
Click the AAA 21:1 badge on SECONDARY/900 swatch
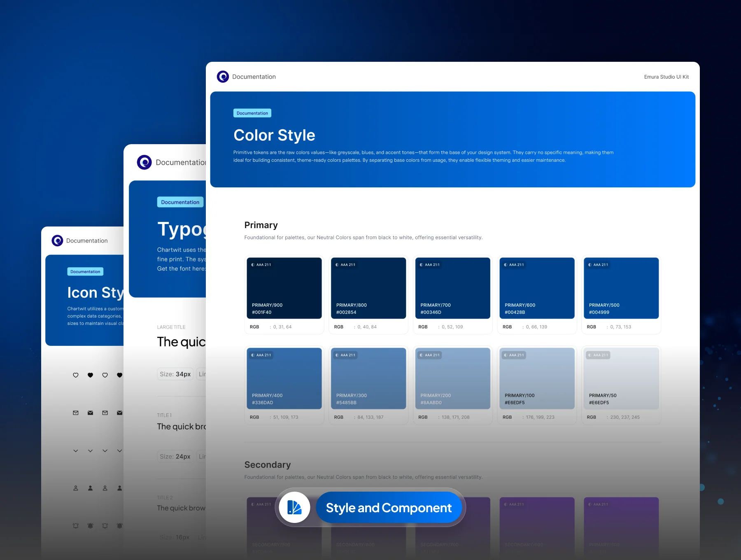click(x=261, y=504)
